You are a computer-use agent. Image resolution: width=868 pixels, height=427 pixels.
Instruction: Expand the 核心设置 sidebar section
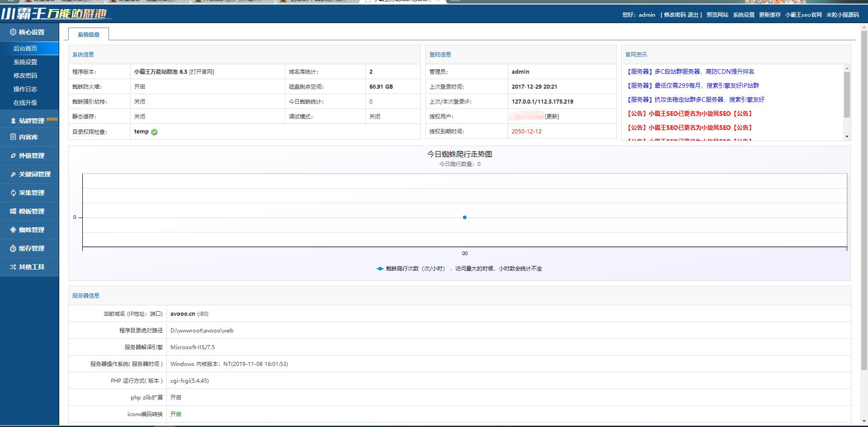point(29,32)
